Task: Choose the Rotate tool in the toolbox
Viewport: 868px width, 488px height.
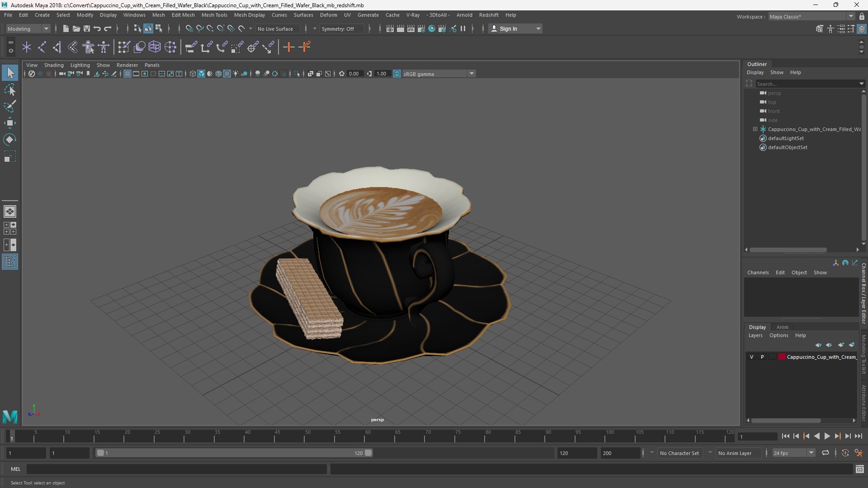Action: tap(10, 140)
